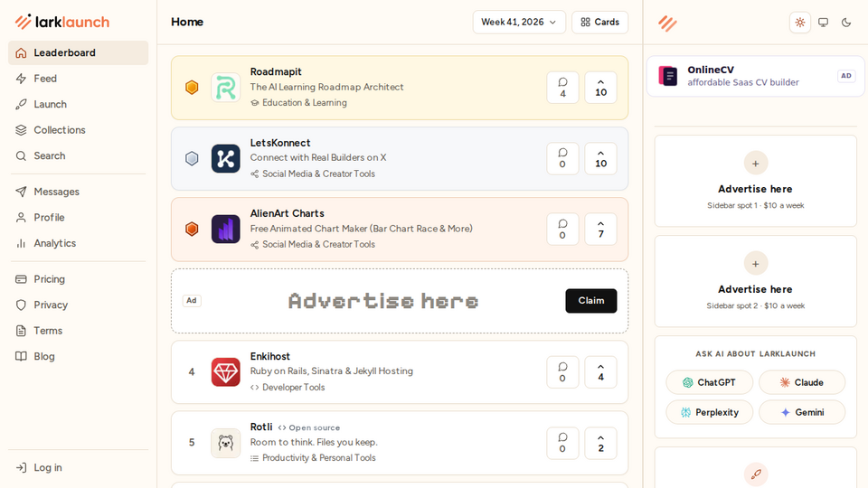The image size is (868, 488).
Task: Open Roadmapit comments with 4 replies
Action: pos(562,88)
